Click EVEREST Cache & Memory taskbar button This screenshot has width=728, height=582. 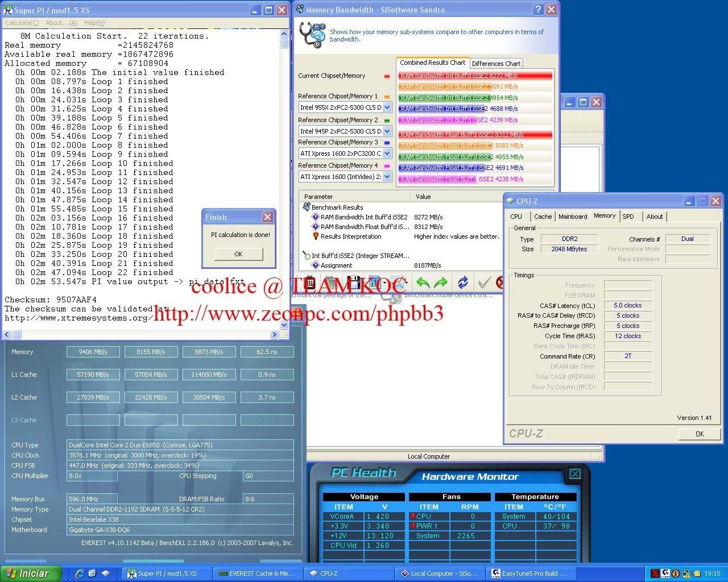258,573
